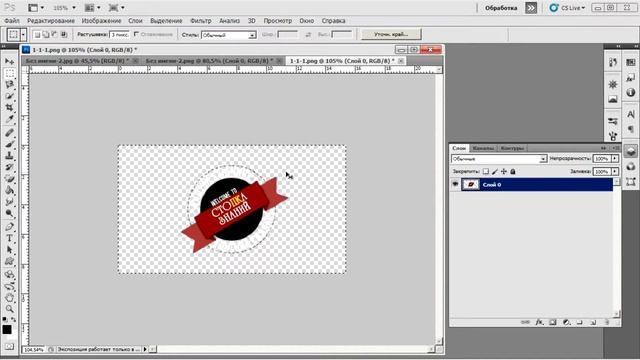
Task: Toggle lock transparent pixels
Action: pos(486,171)
